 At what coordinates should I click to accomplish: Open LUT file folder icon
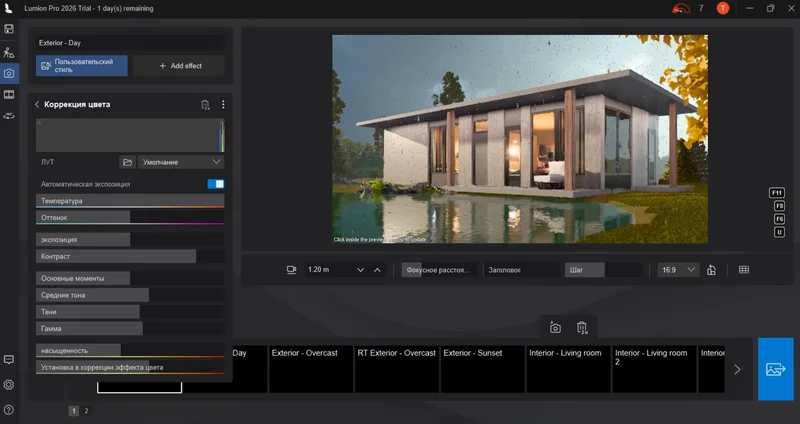click(x=128, y=162)
